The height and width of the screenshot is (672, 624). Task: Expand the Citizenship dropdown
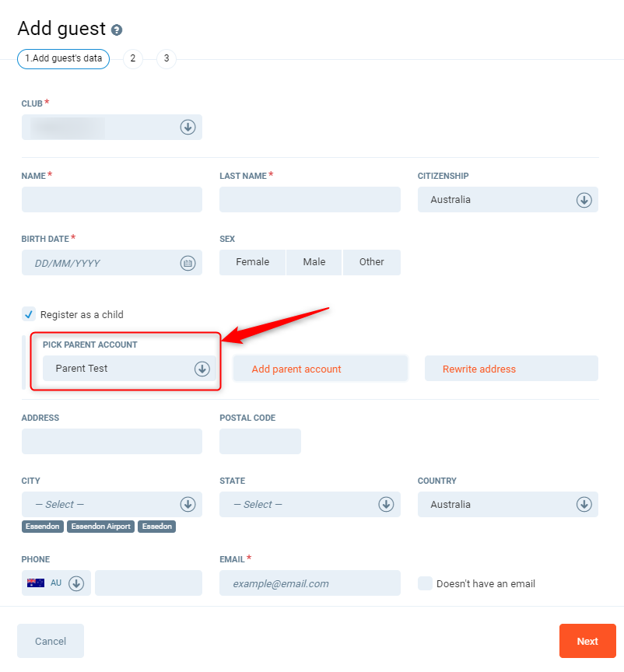[x=584, y=200]
